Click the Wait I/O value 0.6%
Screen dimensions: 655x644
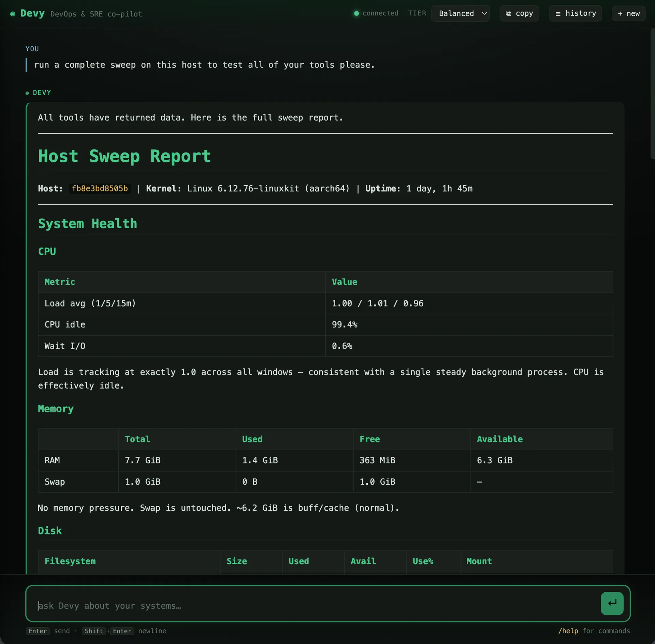pos(342,346)
